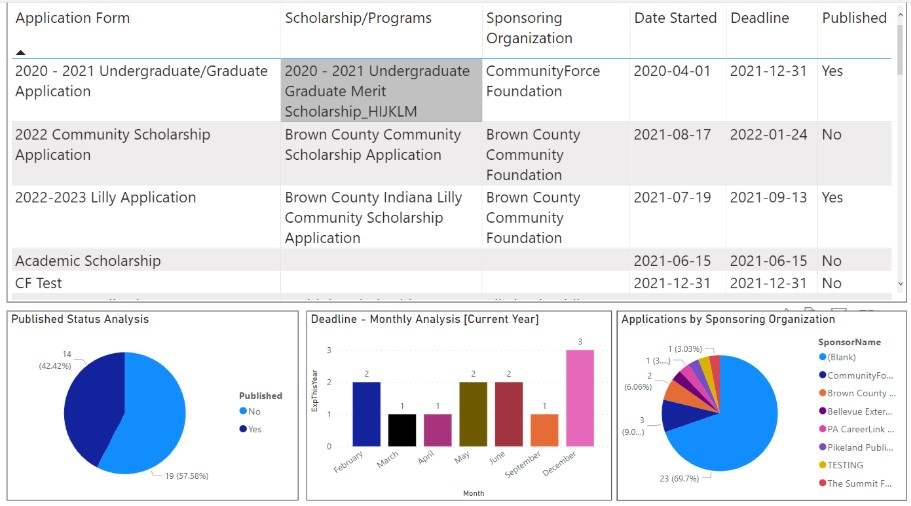Select the Brown County legend dot
This screenshot has width=911, height=506.
click(x=822, y=394)
